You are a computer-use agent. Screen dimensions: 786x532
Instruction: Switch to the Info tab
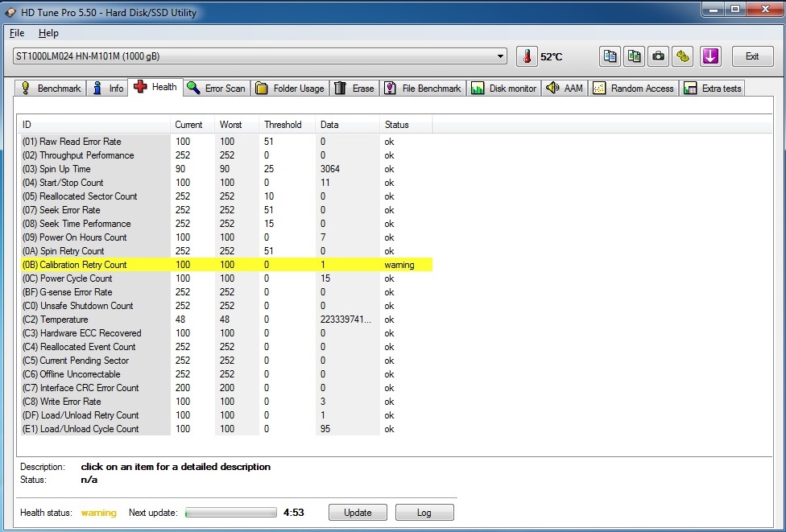click(108, 89)
